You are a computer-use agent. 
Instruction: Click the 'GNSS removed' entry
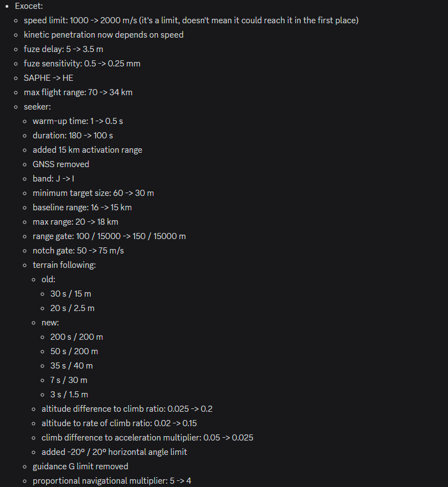coord(61,164)
